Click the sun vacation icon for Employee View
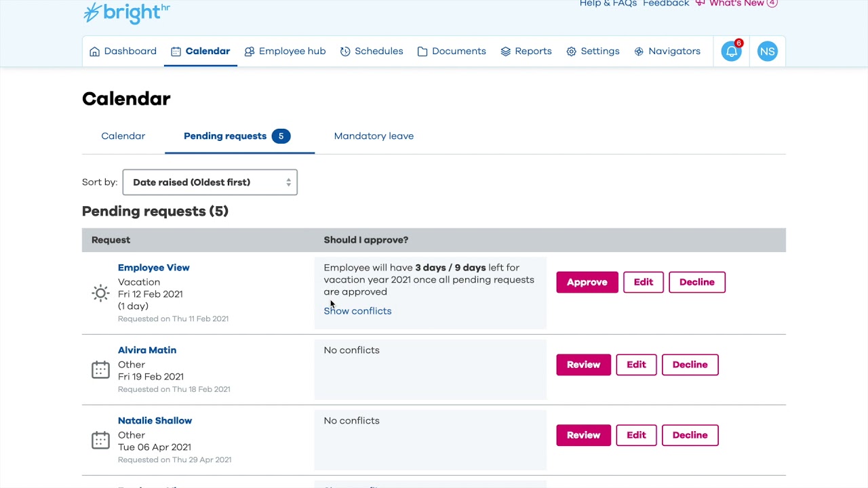868x488 pixels. point(100,293)
